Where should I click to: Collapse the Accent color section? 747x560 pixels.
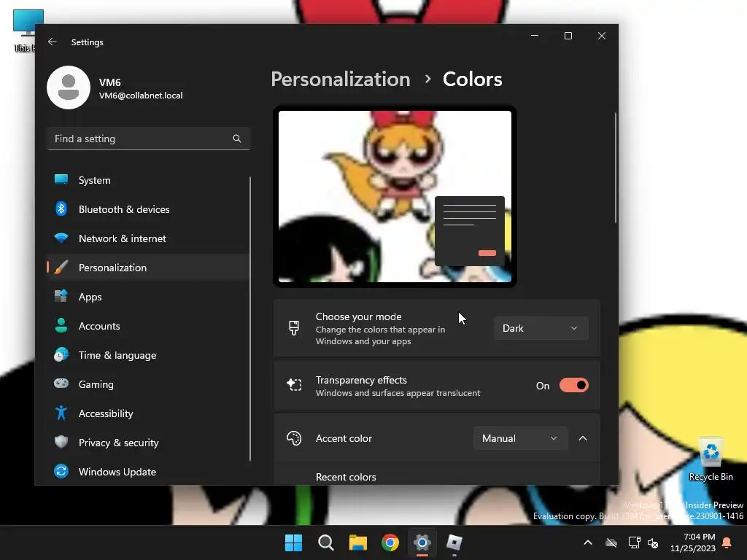pyautogui.click(x=583, y=438)
